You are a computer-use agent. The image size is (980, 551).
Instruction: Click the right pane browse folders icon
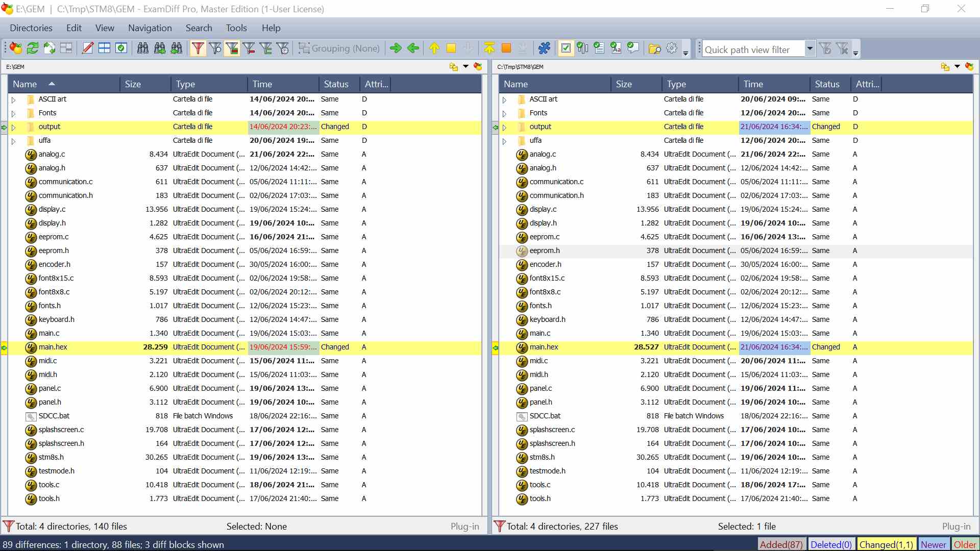(945, 67)
